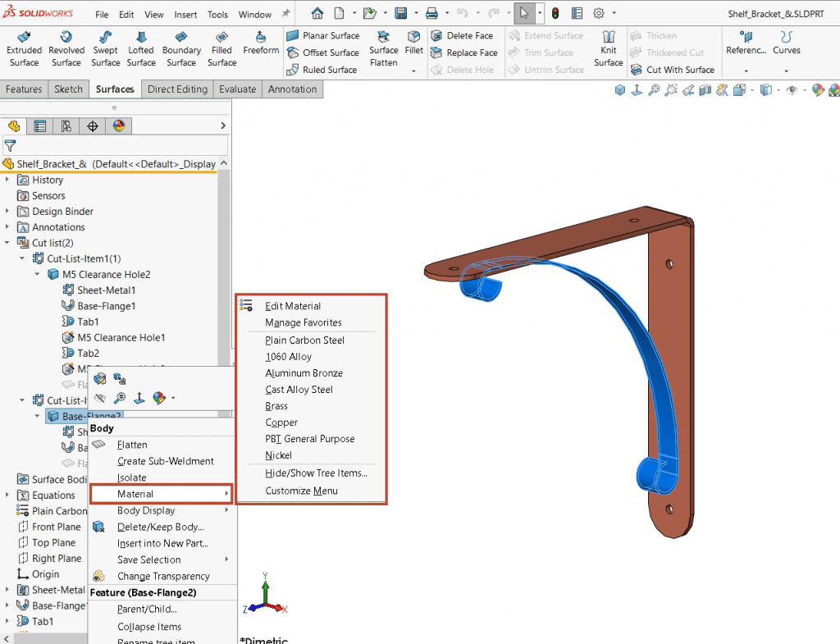The height and width of the screenshot is (644, 840).
Task: Click the Revolved Surface tool
Action: [66, 49]
